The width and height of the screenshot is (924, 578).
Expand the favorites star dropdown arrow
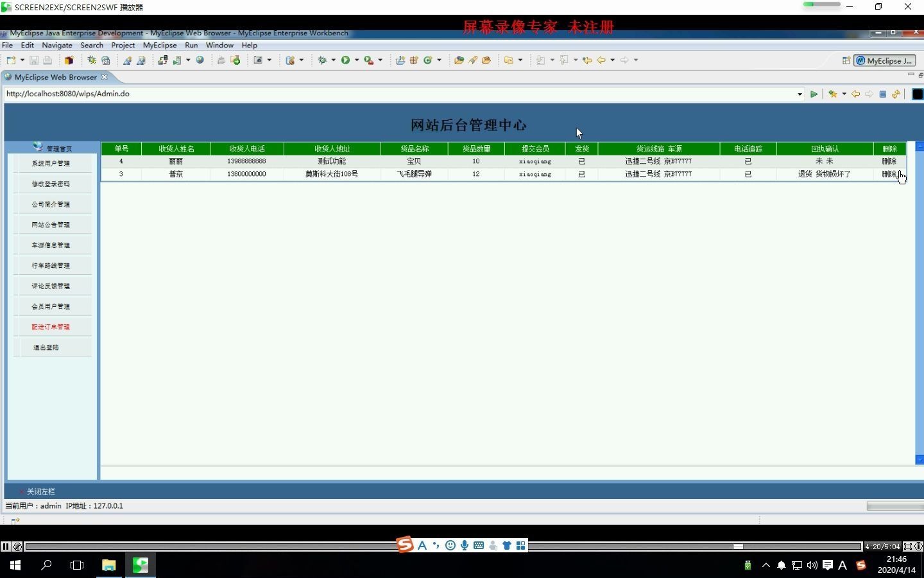pos(844,94)
